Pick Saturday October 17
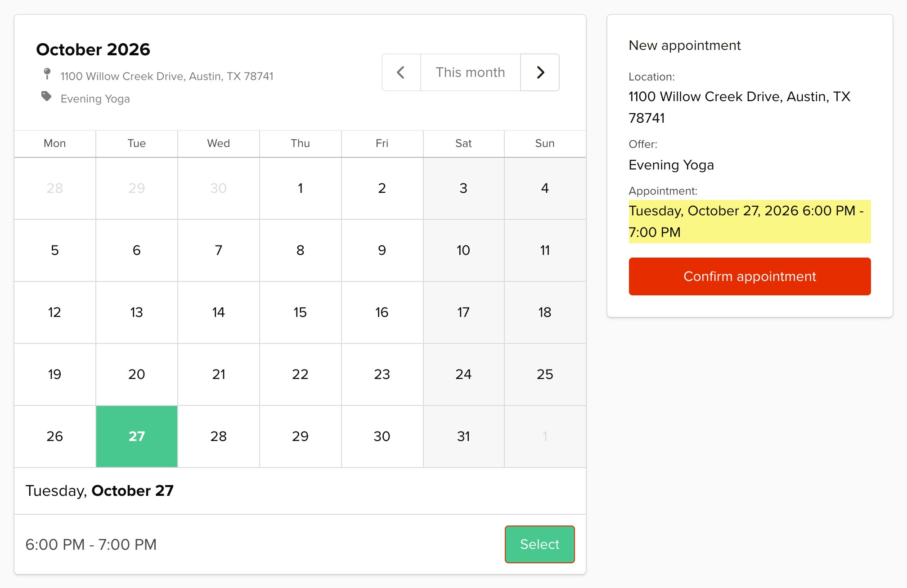Screen dimensions: 907x588 pos(463,312)
